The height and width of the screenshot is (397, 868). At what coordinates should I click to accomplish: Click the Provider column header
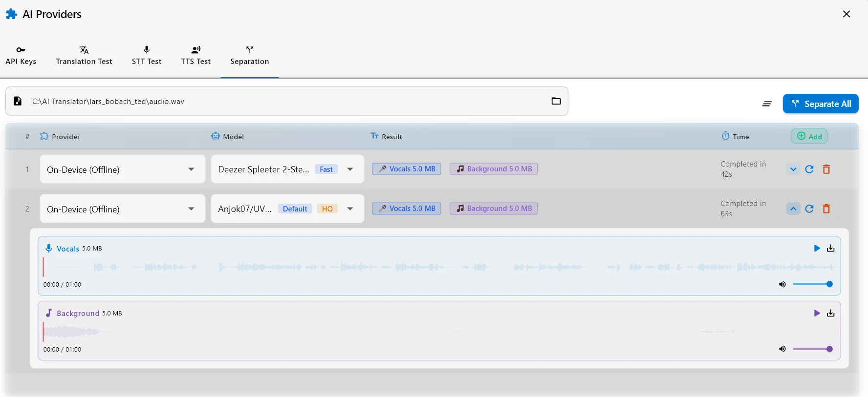[x=60, y=137]
